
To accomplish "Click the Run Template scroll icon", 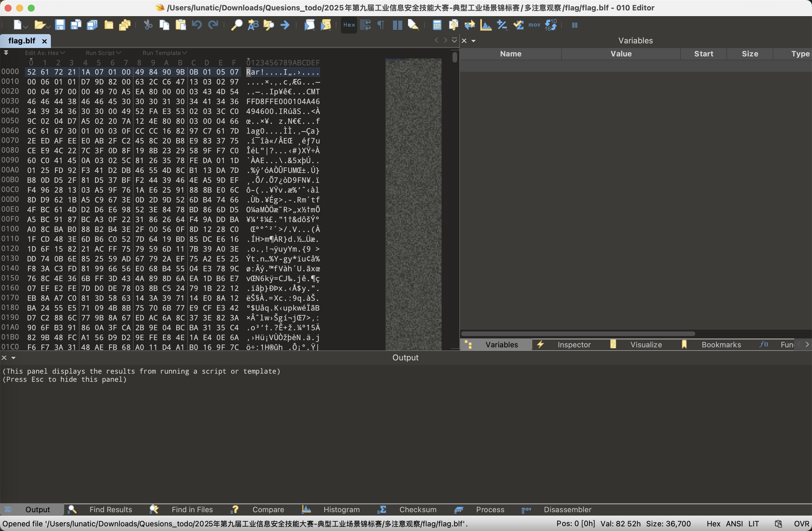I will (326, 25).
